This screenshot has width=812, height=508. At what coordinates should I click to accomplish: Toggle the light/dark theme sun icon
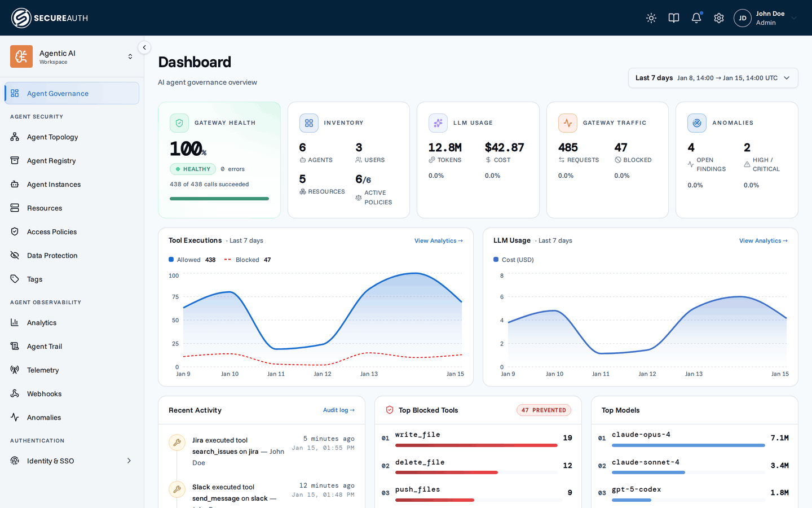pyautogui.click(x=651, y=18)
